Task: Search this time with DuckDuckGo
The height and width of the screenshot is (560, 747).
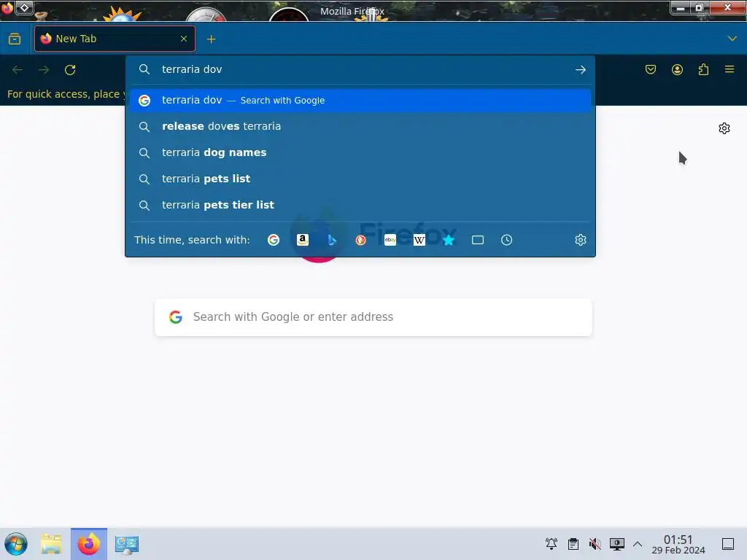Action: [360, 240]
